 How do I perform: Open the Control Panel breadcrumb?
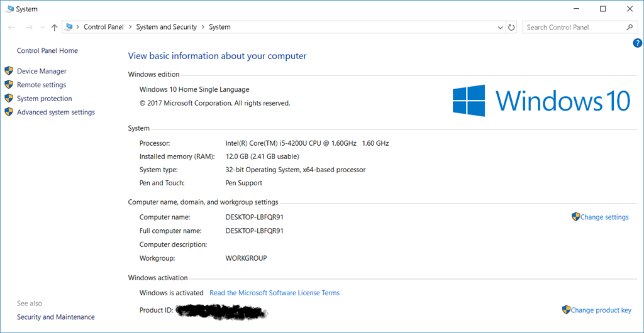[x=104, y=27]
